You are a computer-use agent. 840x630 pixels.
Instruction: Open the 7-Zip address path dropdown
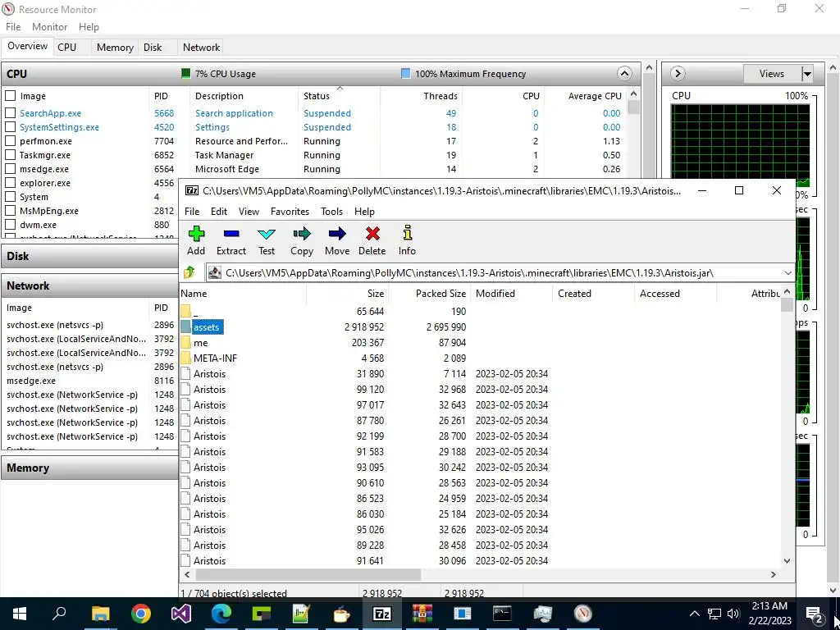[x=788, y=272]
